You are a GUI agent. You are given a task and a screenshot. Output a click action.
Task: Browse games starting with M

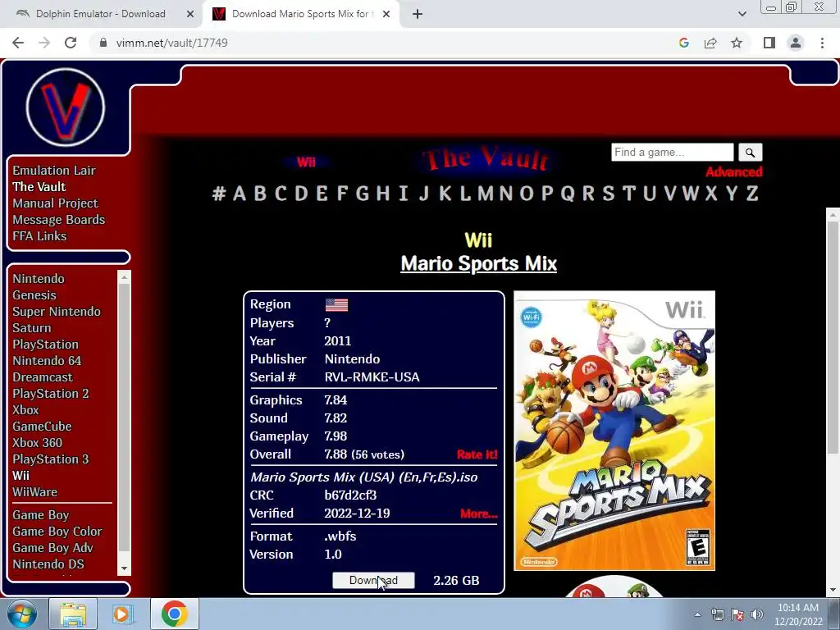[x=486, y=193]
